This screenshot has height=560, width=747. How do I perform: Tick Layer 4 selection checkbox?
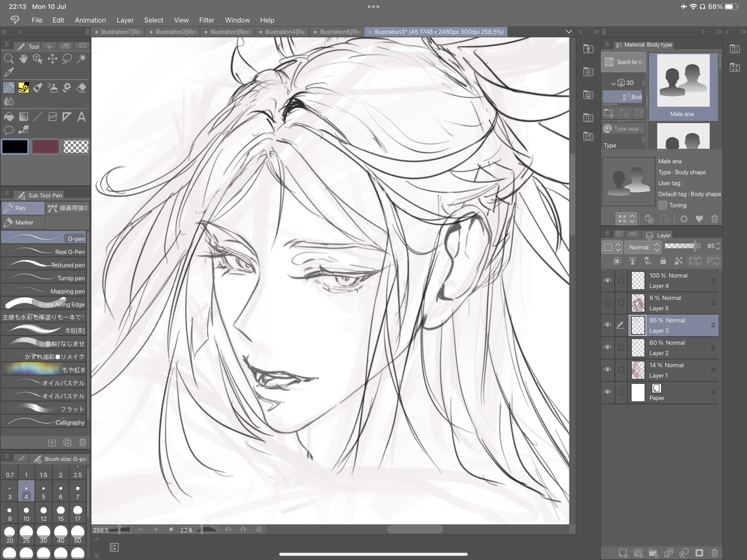coord(621,281)
